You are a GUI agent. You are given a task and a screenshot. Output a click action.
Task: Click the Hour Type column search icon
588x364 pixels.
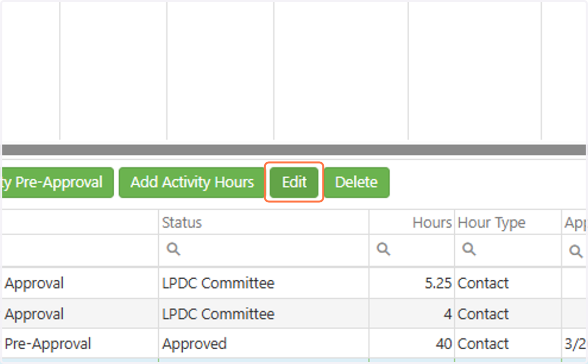pyautogui.click(x=469, y=250)
